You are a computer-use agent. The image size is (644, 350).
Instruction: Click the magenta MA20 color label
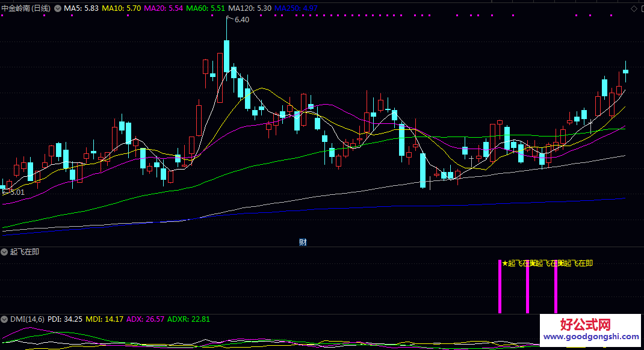tap(164, 8)
